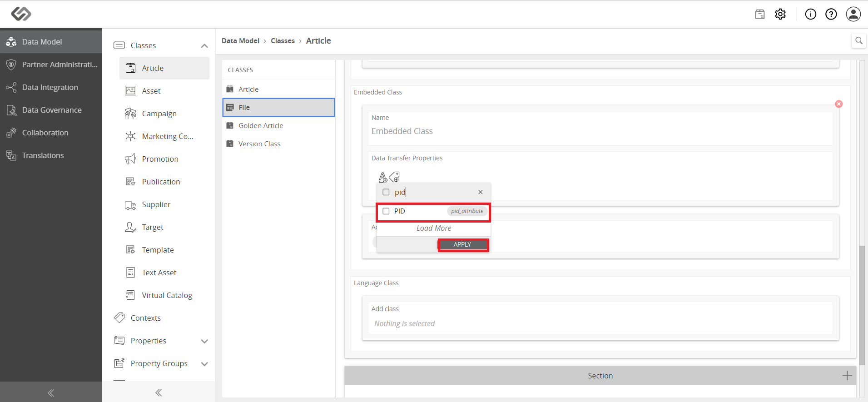
Task: Open Data Model module
Action: (x=51, y=42)
